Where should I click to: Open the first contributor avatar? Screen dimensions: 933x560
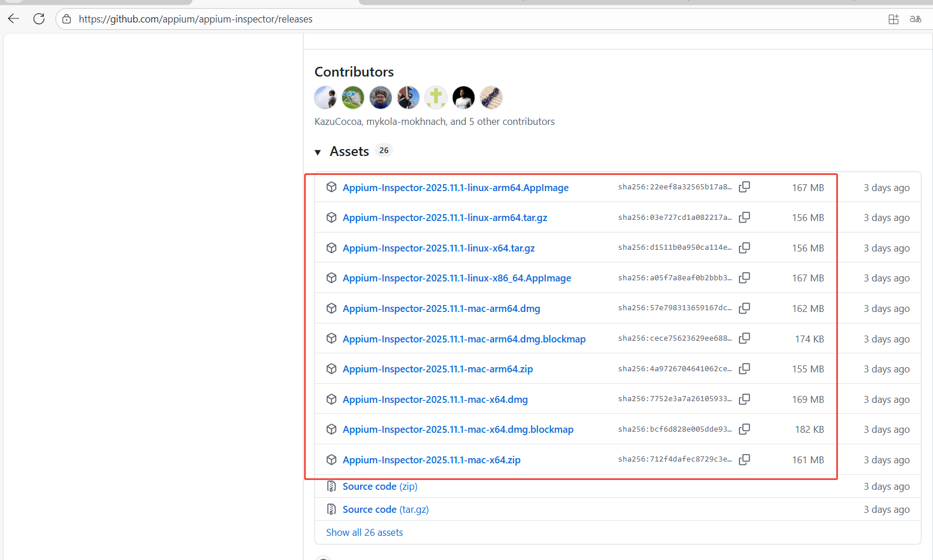(x=325, y=97)
